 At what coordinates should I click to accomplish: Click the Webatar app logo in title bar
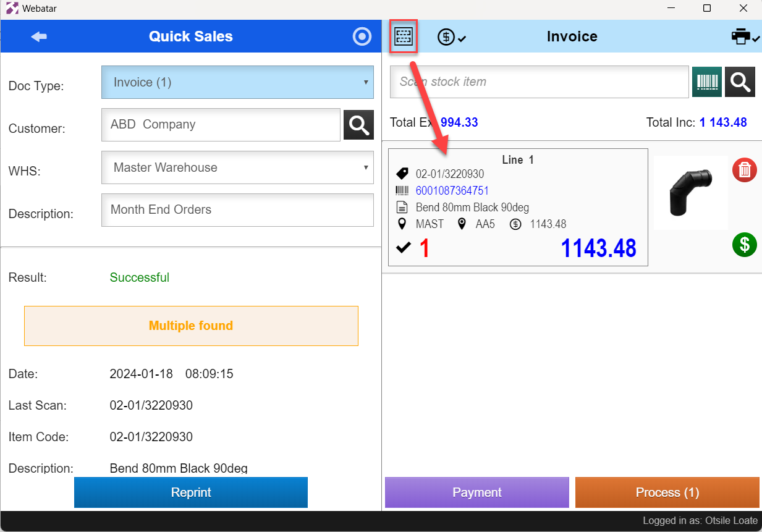pos(12,9)
